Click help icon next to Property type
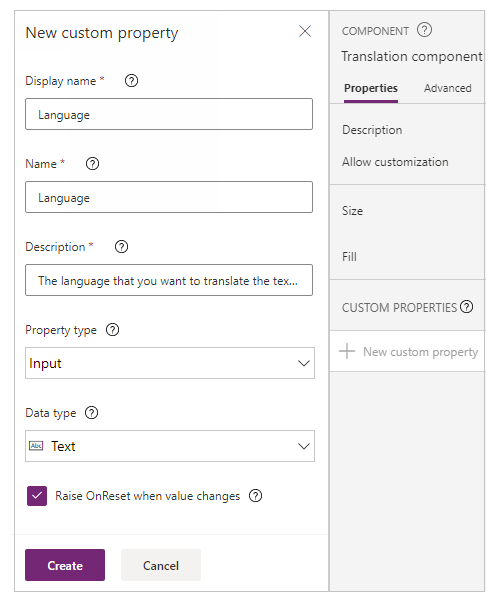This screenshot has height=603, width=500. click(113, 330)
